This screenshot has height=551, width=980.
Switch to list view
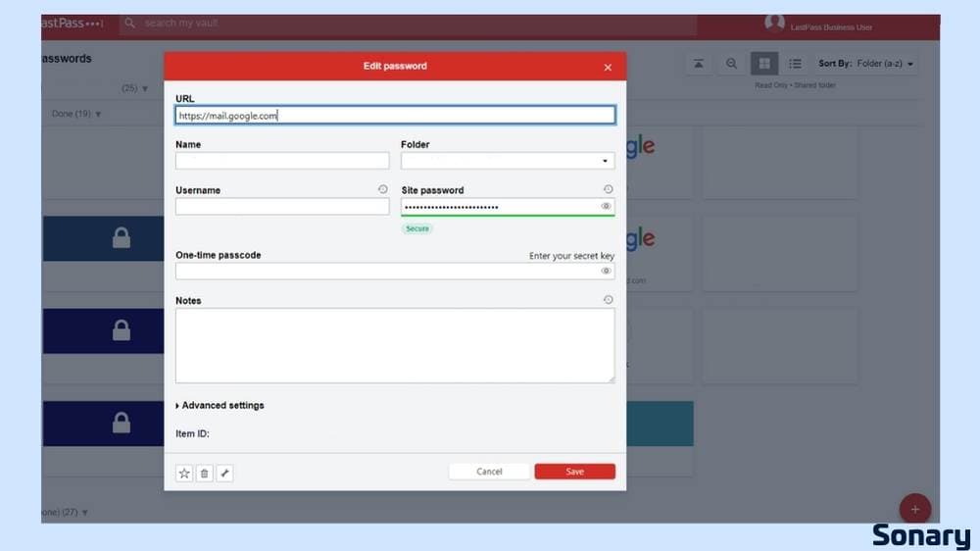(795, 64)
